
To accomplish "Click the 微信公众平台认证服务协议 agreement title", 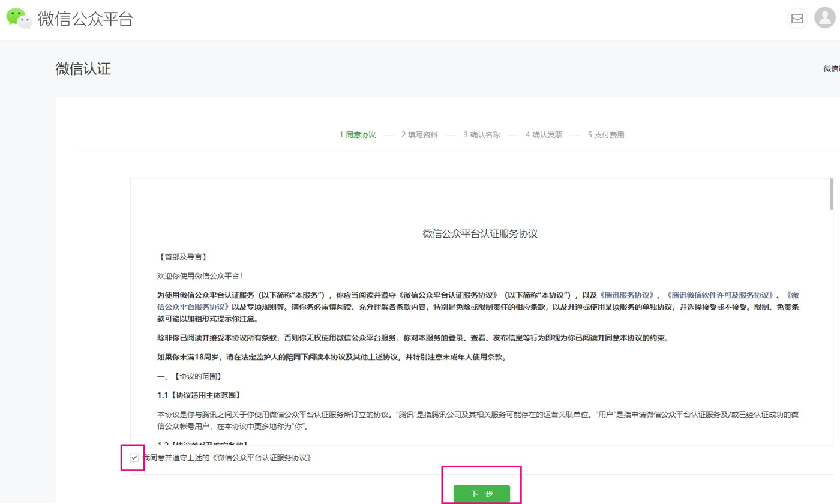I will [x=480, y=233].
